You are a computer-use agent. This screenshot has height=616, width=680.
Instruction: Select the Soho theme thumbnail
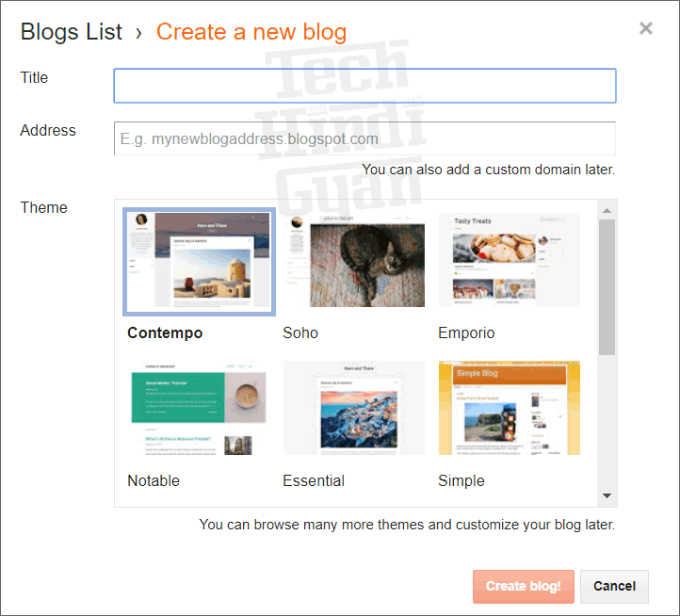point(354,260)
